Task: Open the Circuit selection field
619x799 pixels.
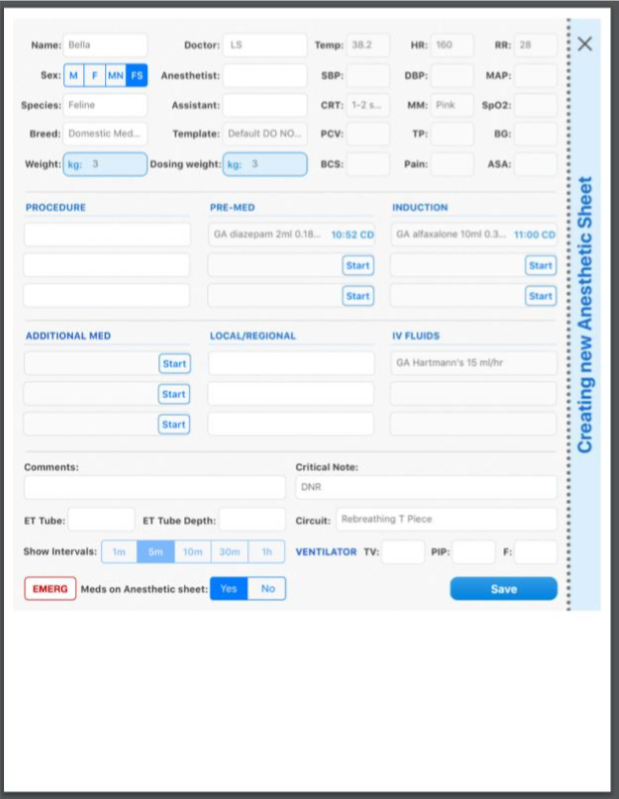Action: [x=445, y=520]
